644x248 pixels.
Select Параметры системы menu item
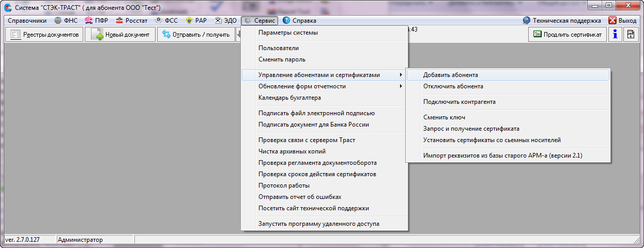(325, 33)
